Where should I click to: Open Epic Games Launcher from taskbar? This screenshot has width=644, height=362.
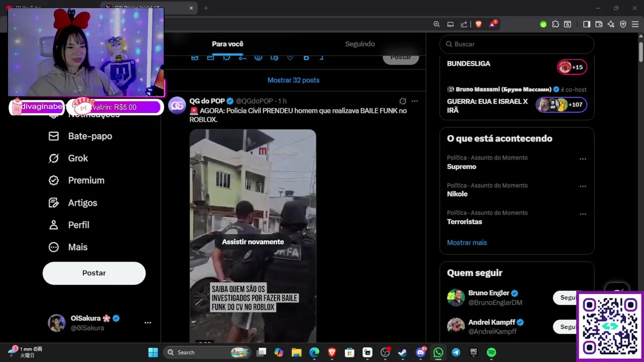[473, 352]
